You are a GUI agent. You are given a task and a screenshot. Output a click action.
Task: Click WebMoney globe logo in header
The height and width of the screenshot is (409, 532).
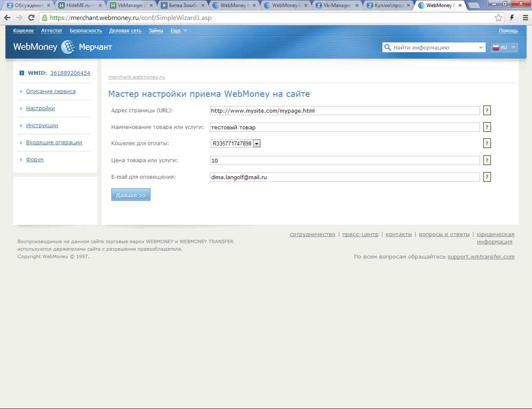pyautogui.click(x=68, y=47)
